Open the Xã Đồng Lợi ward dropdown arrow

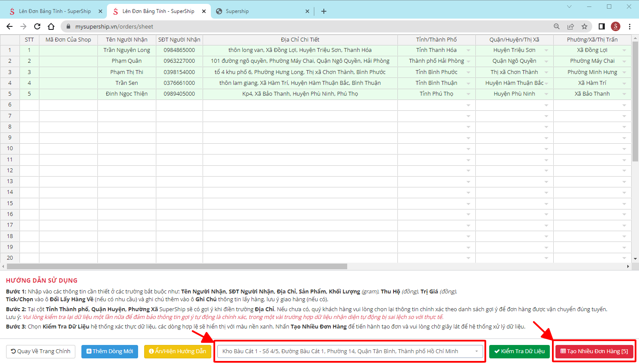[624, 51]
